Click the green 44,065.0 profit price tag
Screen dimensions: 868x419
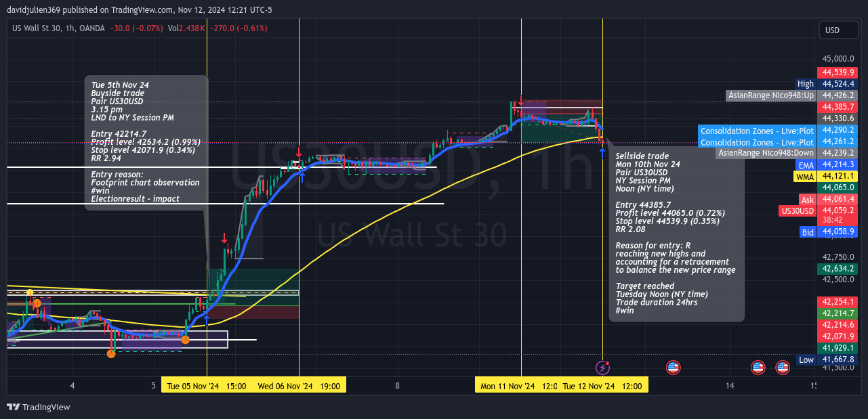tap(839, 188)
